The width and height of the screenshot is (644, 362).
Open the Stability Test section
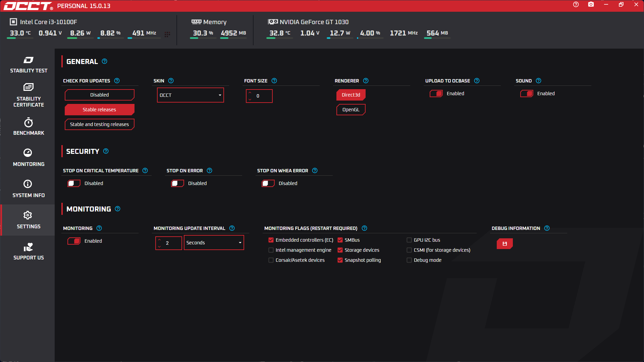pyautogui.click(x=29, y=65)
